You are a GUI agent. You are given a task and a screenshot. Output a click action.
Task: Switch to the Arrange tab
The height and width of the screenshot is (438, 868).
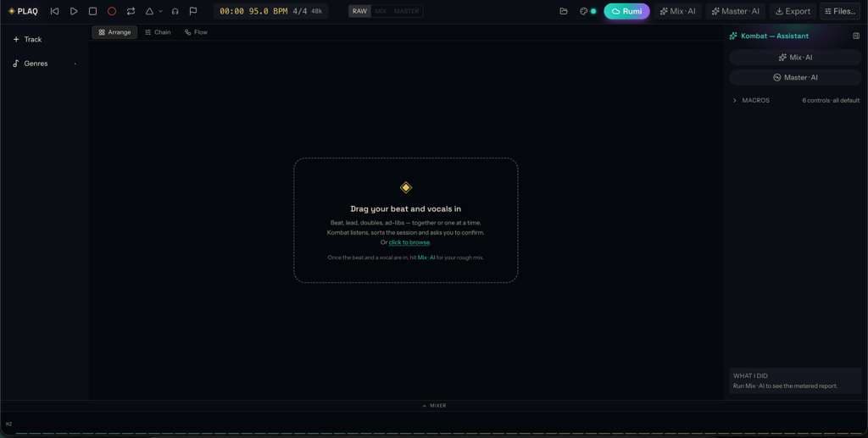click(x=114, y=32)
